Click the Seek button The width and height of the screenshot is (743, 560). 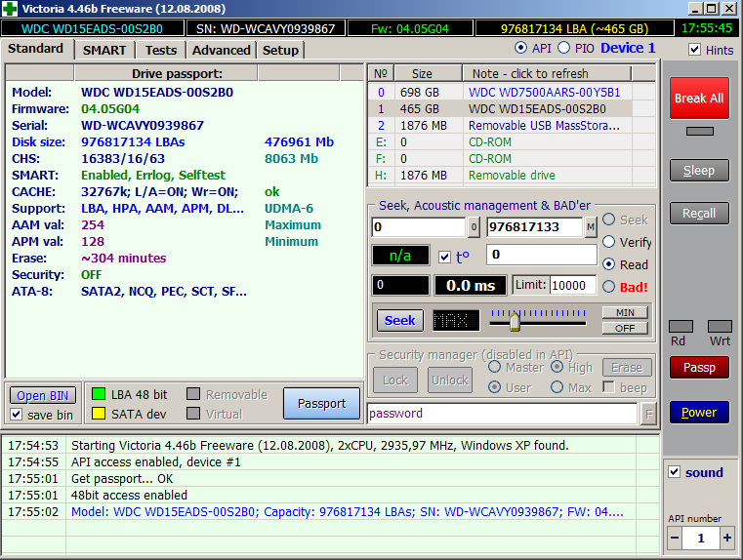[400, 320]
